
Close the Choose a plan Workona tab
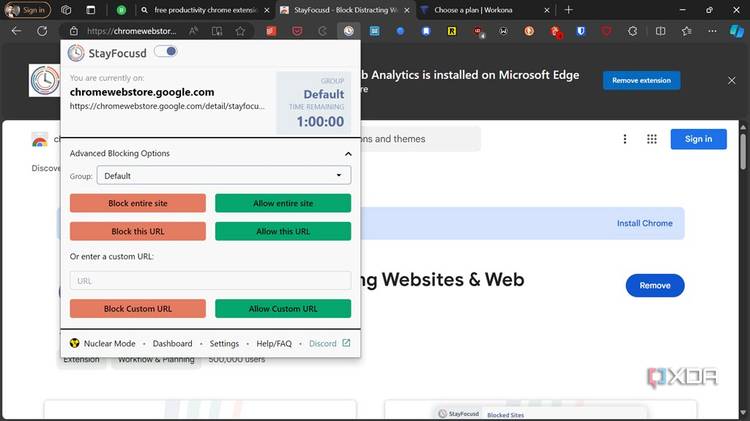tap(547, 10)
